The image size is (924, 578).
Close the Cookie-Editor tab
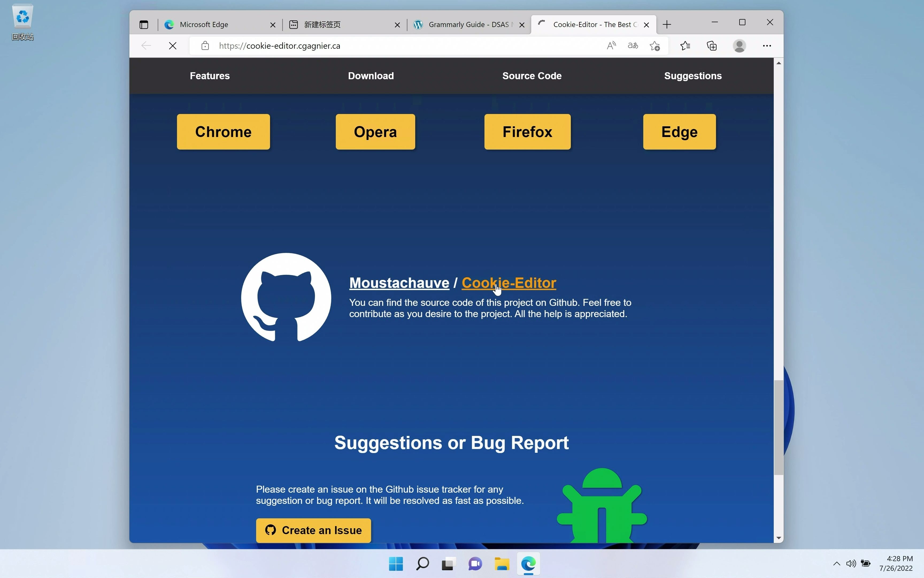tap(646, 25)
